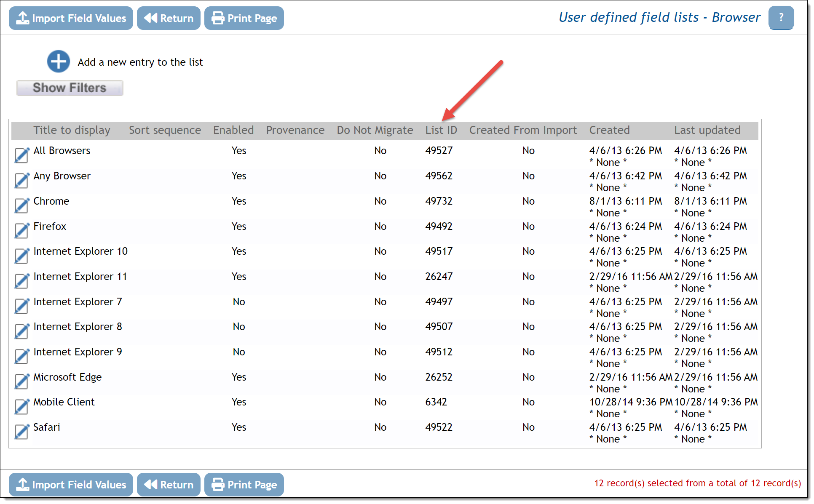Viewport: 814px width, 504px height.
Task: Edit the Internet Explorer 8 entry
Action: coord(21,331)
